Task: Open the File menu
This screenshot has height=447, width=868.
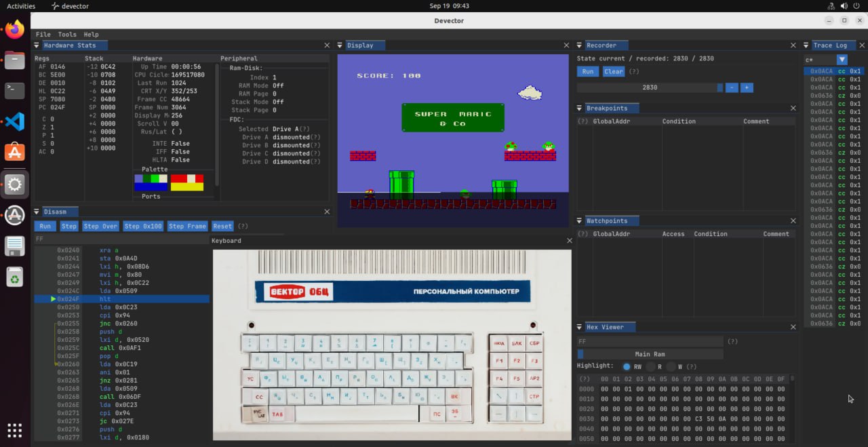Action: tap(43, 34)
